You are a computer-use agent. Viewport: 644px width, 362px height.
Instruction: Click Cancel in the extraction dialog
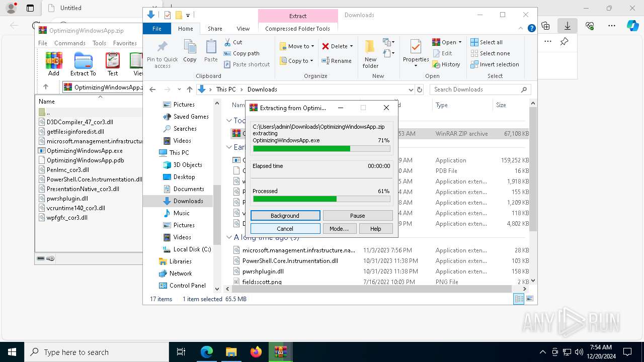(x=285, y=228)
